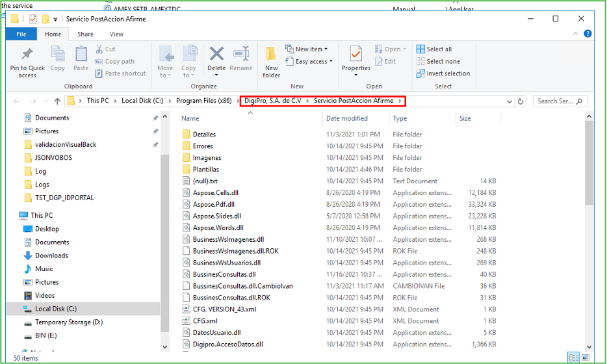Switch to the Share ribbon tab

click(x=85, y=34)
